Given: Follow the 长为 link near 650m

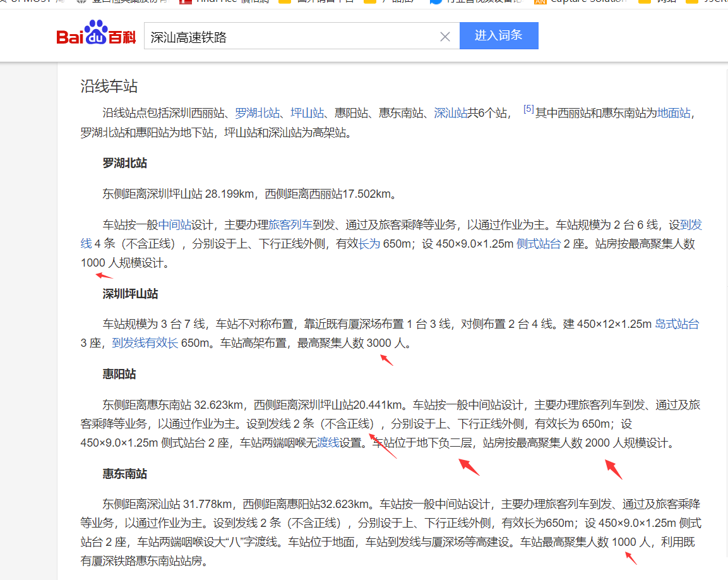Looking at the screenshot, I should 369,243.
